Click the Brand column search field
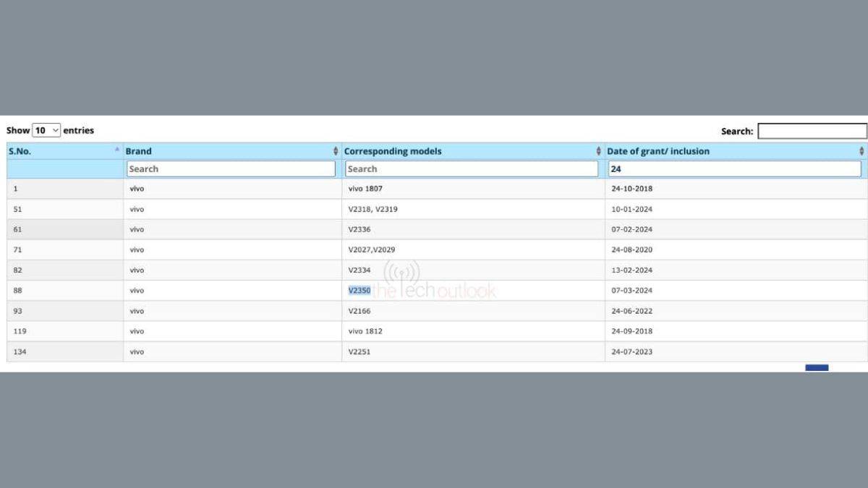 coord(231,168)
